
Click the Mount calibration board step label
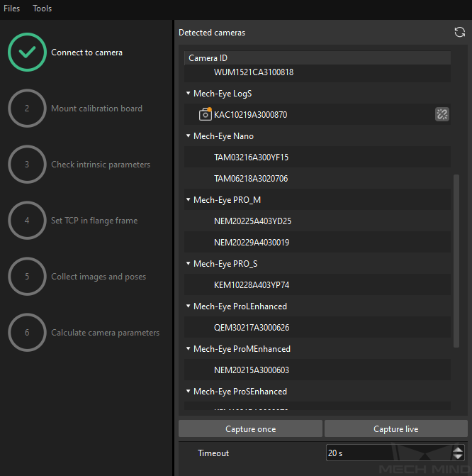96,109
